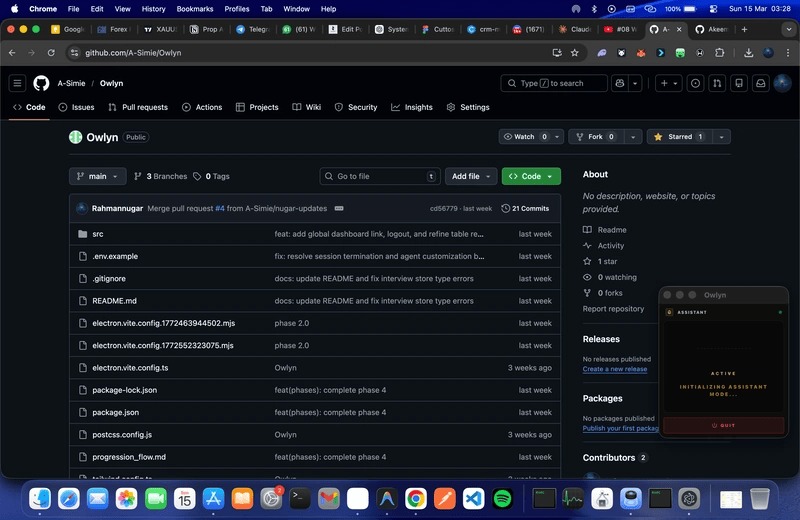This screenshot has width=800, height=520.
Task: Open the Actions tab
Action: [x=202, y=107]
